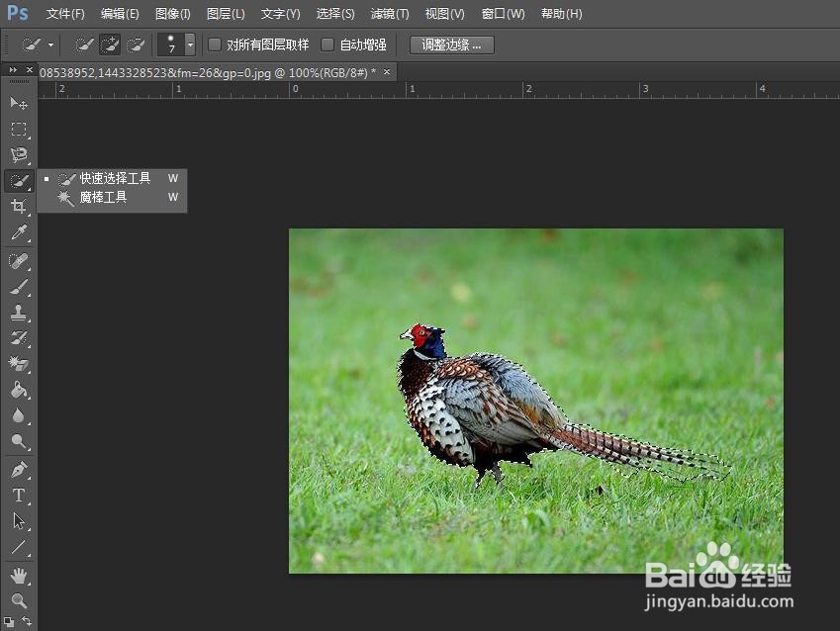Select the Blur tool
Screen dimensions: 840x631
pos(19,415)
